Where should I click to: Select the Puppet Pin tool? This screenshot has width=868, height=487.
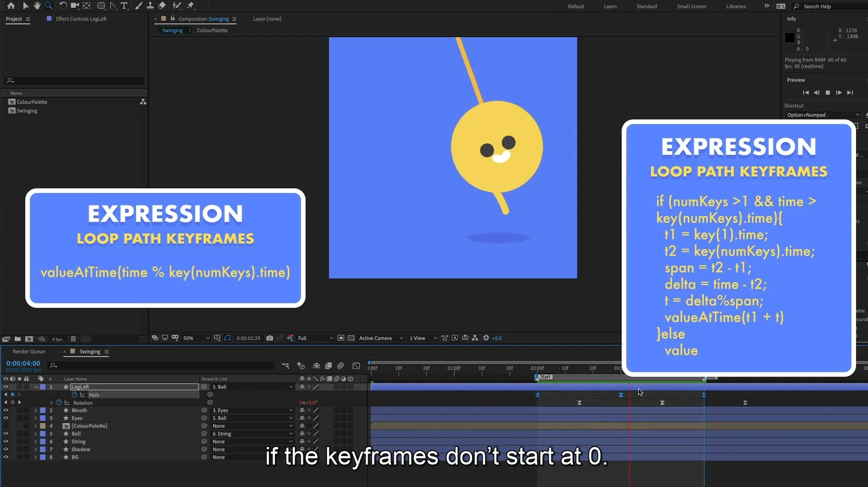click(x=191, y=6)
